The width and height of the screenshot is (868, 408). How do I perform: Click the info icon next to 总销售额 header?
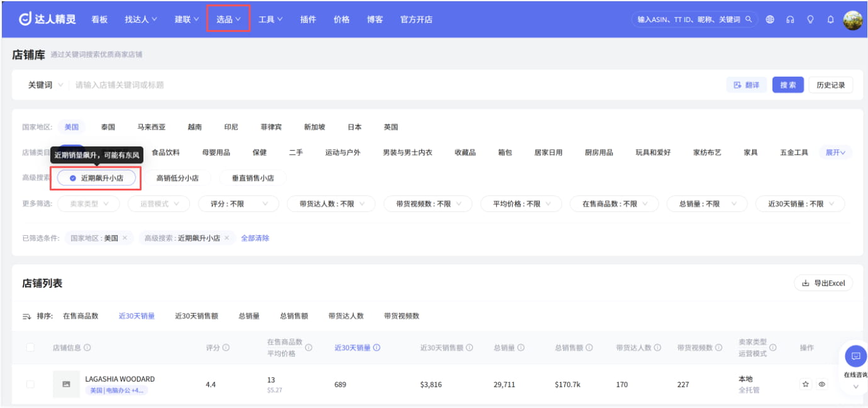coord(589,348)
